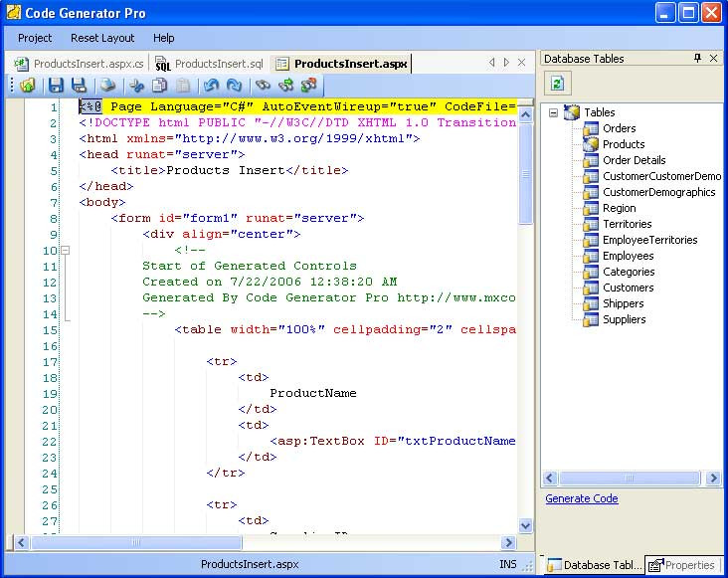Click the Print toolbar icon

click(x=108, y=86)
